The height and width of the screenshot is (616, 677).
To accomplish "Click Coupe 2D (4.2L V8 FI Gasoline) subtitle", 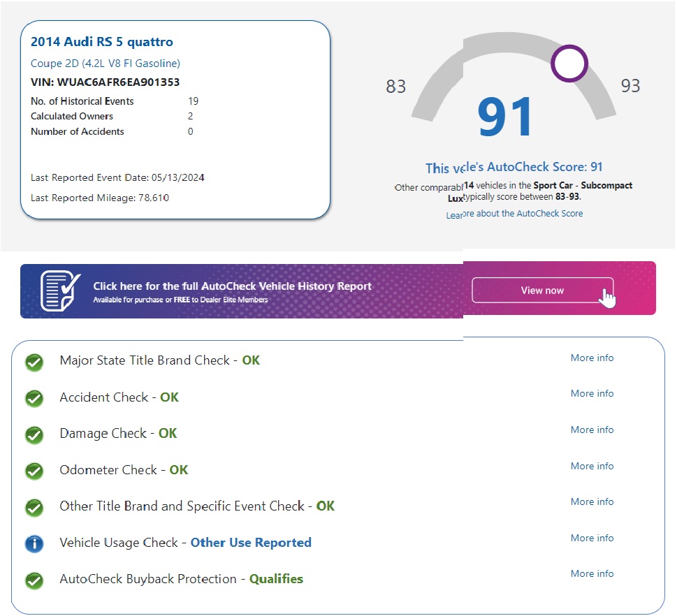I will pyautogui.click(x=105, y=64).
